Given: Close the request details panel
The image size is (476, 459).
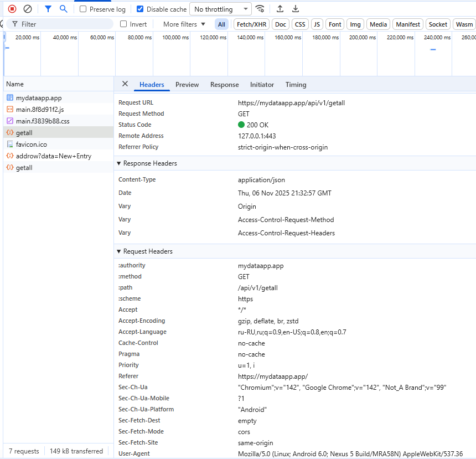Looking at the screenshot, I should 125,84.
